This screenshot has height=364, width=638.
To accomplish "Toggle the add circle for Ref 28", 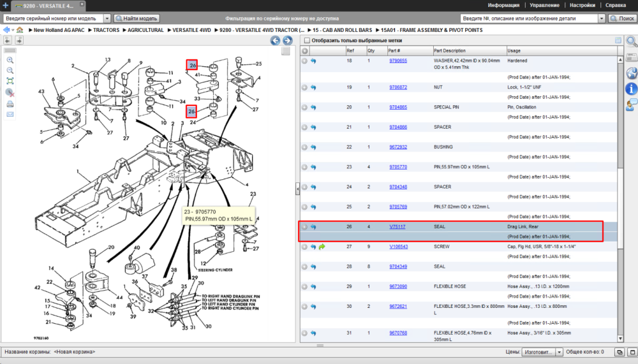I will [304, 267].
